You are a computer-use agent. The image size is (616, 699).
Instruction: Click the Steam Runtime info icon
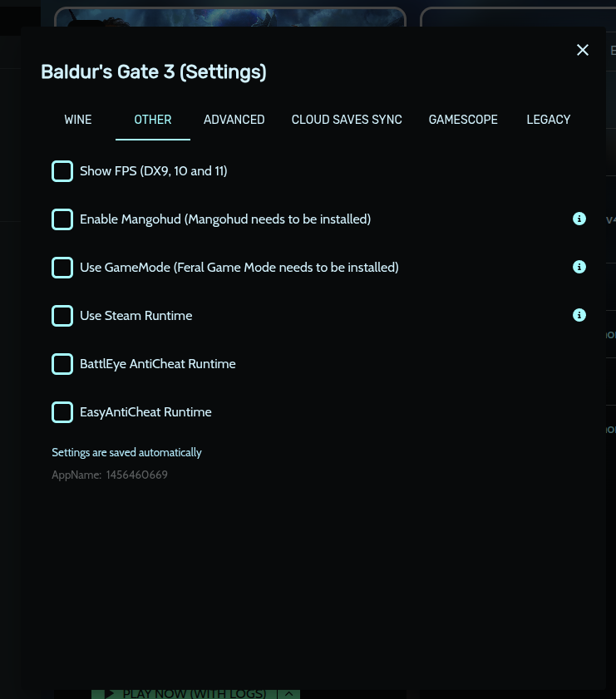(x=579, y=315)
